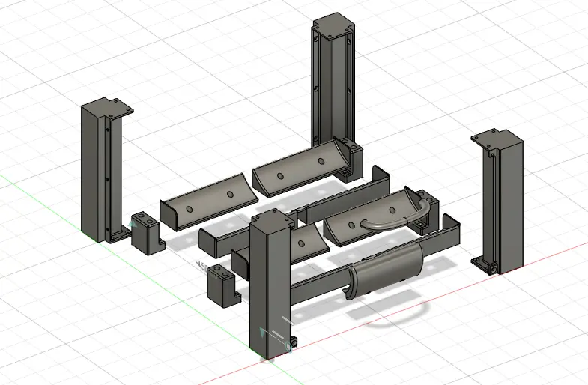Click the -450 dimension label
588x385 pixels.
[x=201, y=266]
